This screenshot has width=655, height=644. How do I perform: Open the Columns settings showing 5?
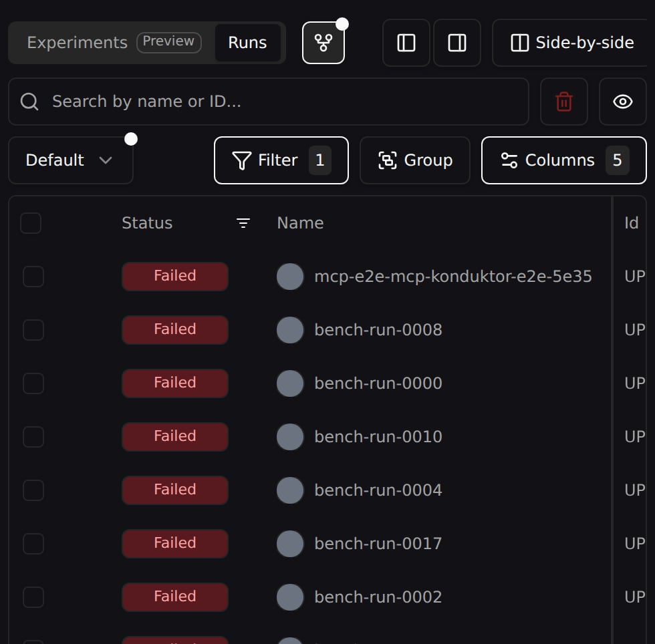click(x=564, y=160)
